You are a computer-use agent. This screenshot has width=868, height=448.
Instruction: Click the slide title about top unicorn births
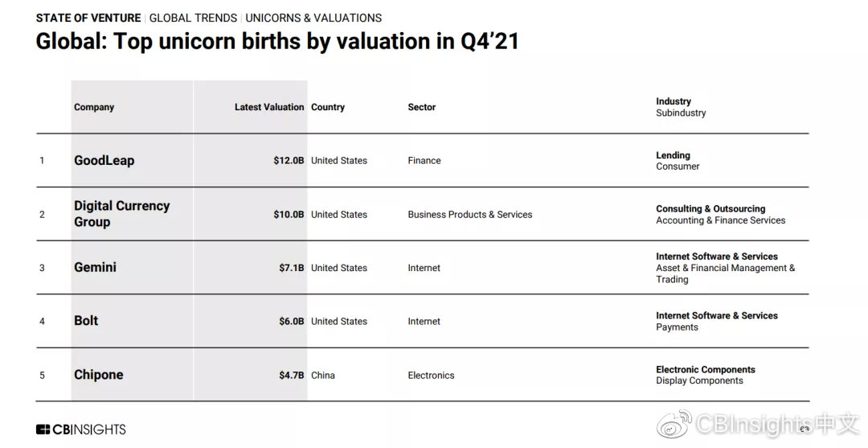pyautogui.click(x=277, y=42)
